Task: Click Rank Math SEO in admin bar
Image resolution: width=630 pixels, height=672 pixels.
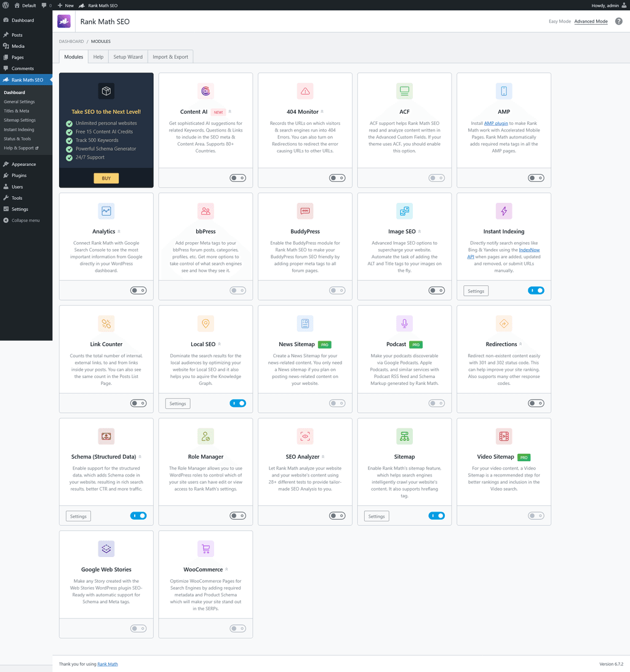Action: pos(98,5)
